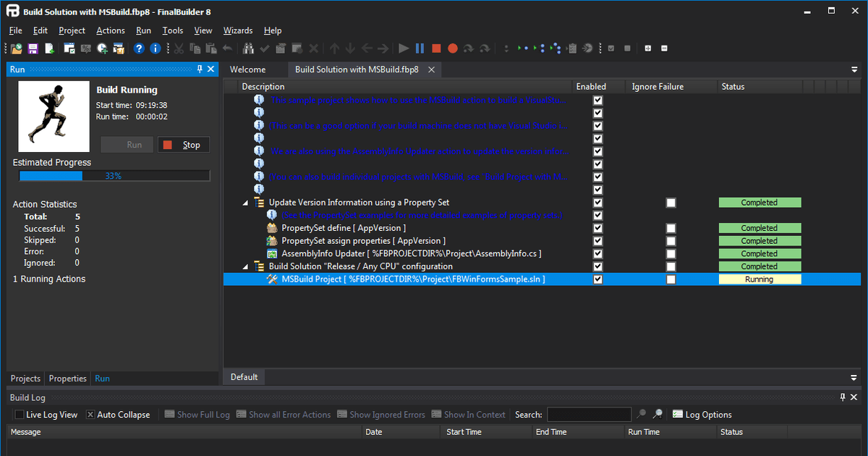Image resolution: width=868 pixels, height=456 pixels.
Task: Select the Save project icon
Action: point(33,48)
